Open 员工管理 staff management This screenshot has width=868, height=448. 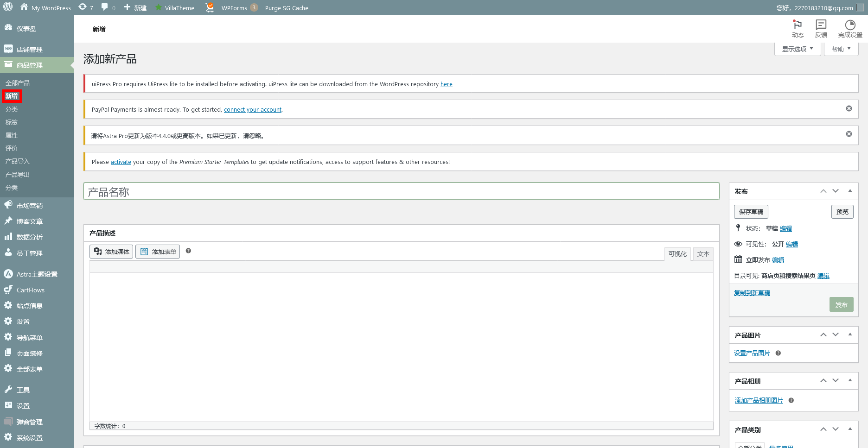pos(37,253)
